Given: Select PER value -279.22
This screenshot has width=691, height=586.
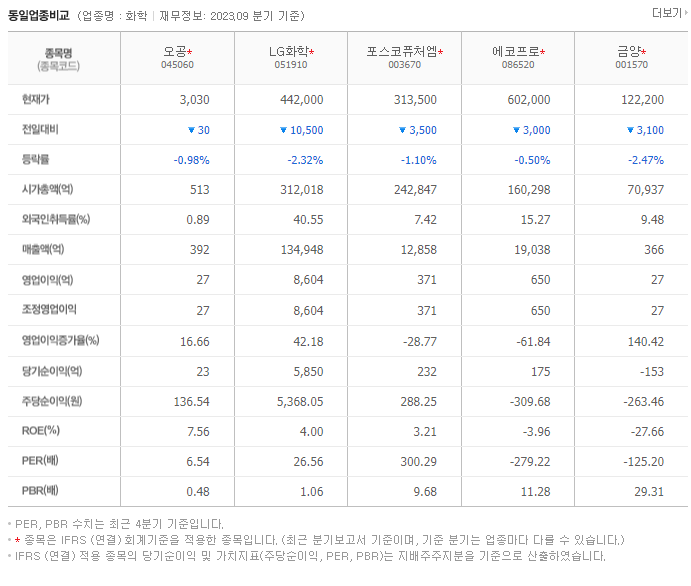Looking at the screenshot, I should [530, 461].
